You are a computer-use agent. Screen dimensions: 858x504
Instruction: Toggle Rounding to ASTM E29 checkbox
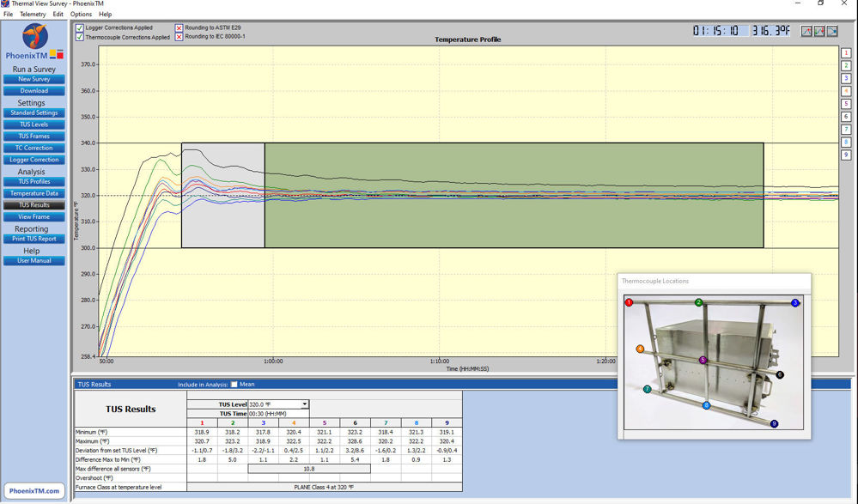click(179, 27)
